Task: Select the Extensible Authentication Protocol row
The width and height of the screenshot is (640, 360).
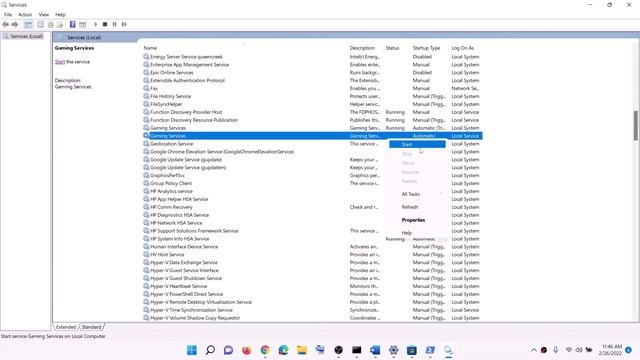Action: pos(312,80)
